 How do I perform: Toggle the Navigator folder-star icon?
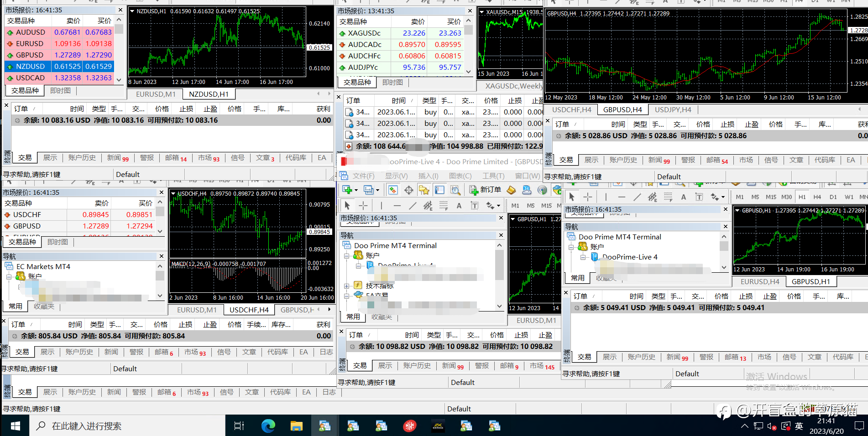(424, 190)
